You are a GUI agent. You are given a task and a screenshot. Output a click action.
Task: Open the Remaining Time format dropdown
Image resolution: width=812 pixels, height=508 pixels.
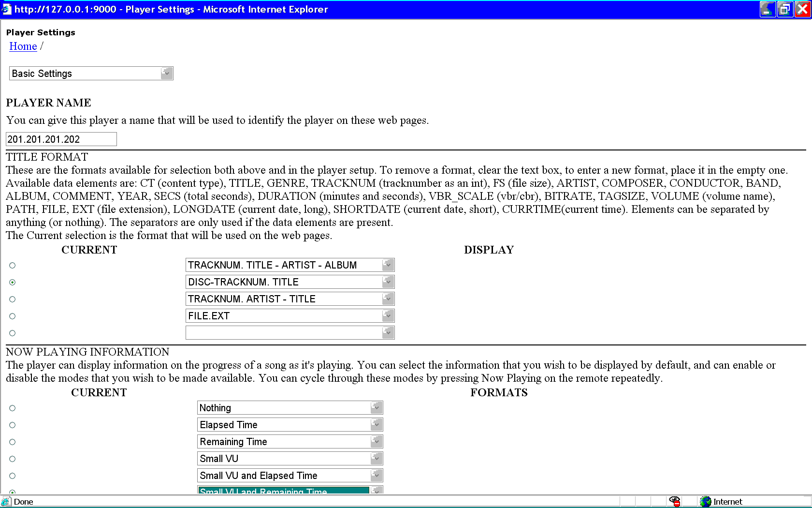tap(376, 442)
